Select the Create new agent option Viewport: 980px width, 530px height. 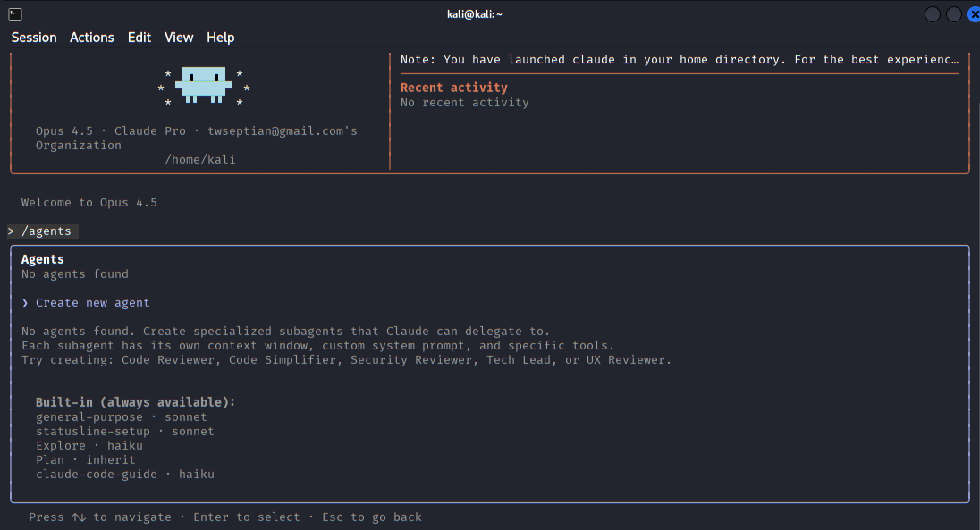pos(93,303)
